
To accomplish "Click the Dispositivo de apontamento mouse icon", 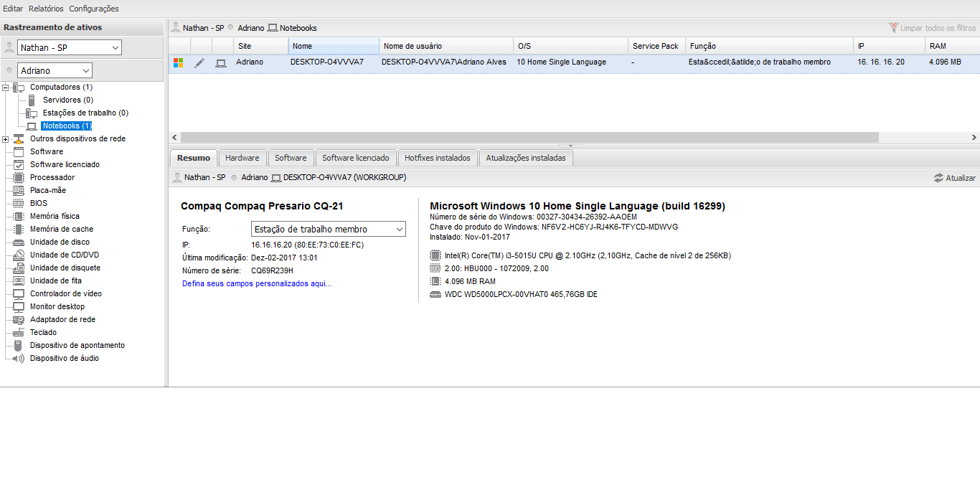I will tap(19, 345).
